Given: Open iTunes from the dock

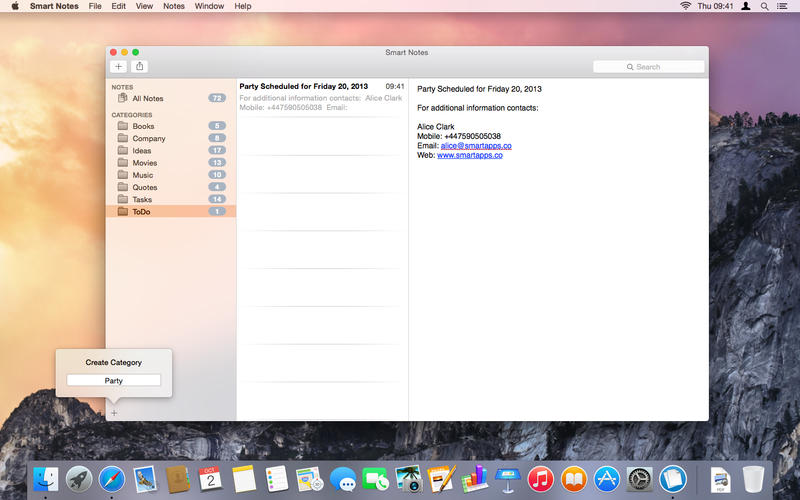Looking at the screenshot, I should coord(540,480).
